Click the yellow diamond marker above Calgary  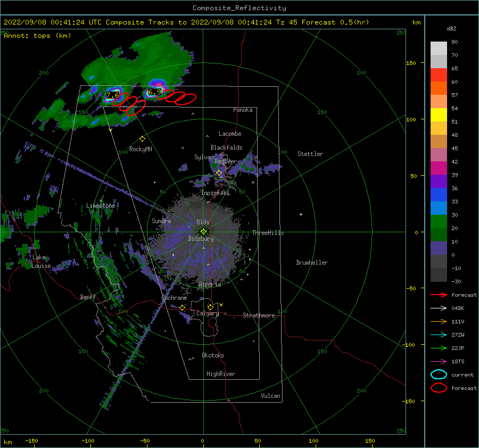coord(210,307)
